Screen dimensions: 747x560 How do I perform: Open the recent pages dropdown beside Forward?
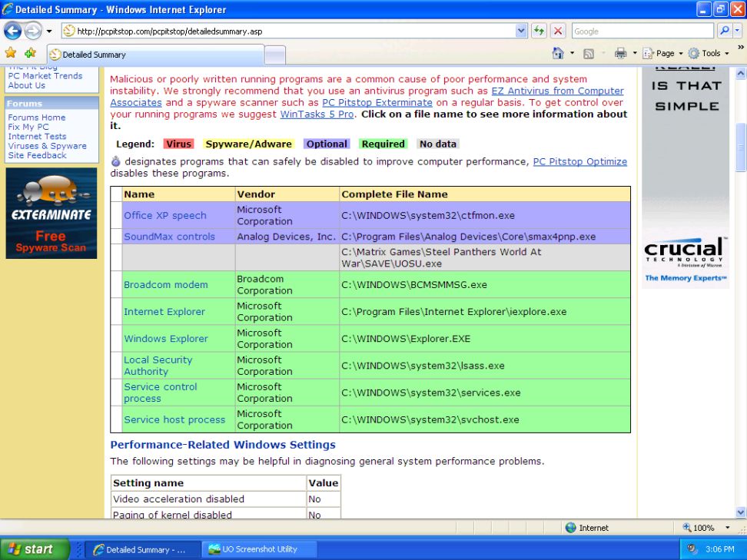[49, 31]
